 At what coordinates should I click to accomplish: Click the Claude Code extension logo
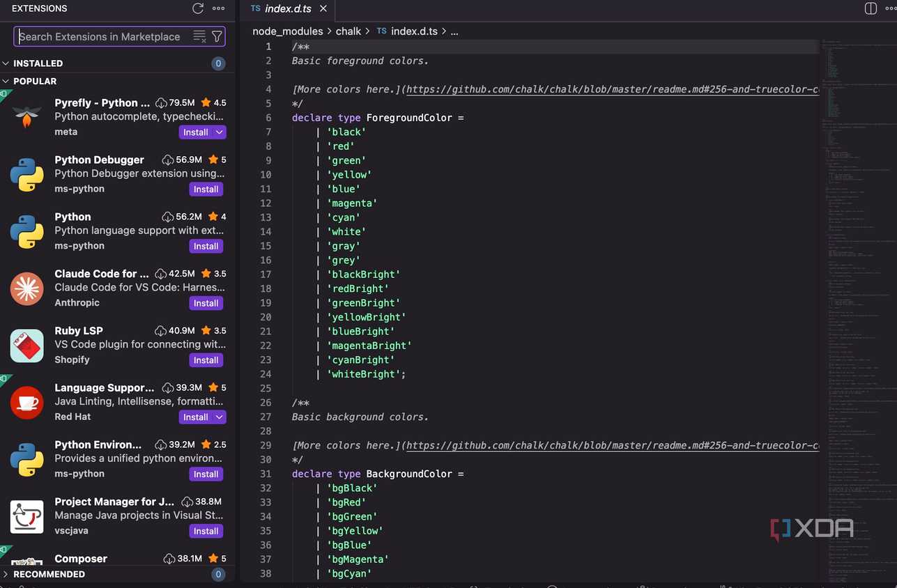point(27,288)
